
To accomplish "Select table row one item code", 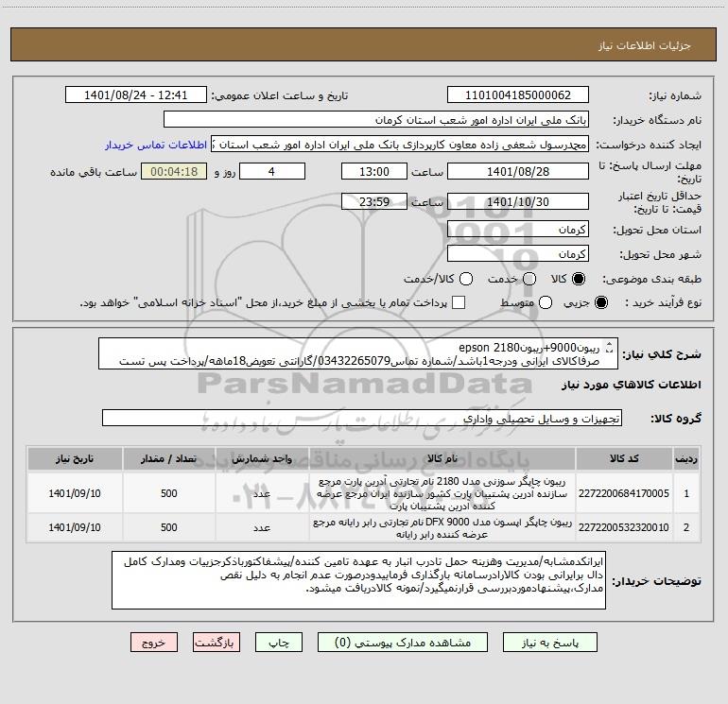I will [624, 493].
